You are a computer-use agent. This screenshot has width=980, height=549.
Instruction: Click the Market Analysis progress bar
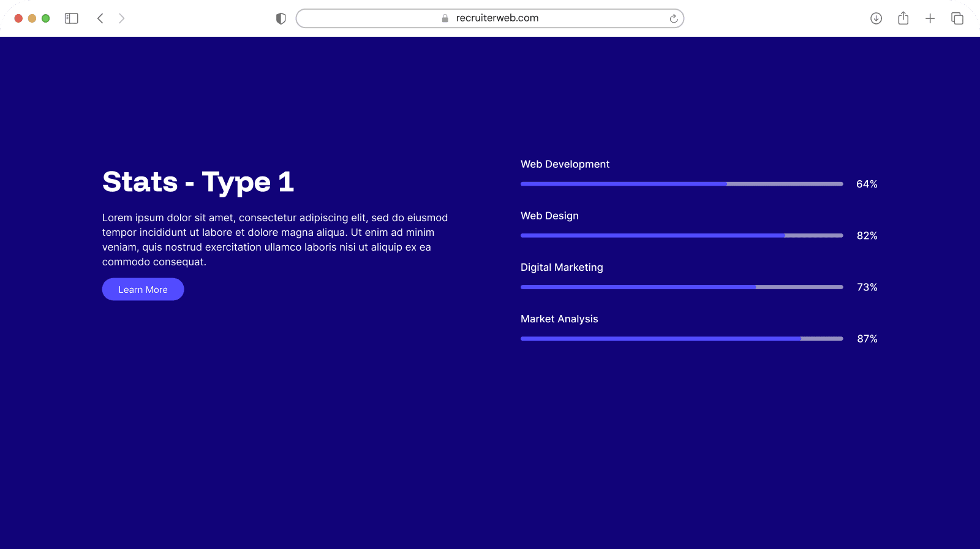coord(681,338)
